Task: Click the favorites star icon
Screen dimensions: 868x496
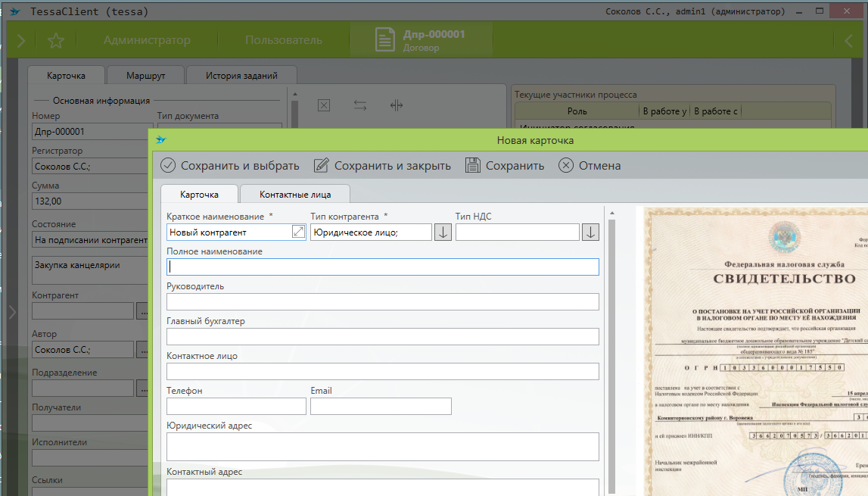Action: tap(55, 41)
